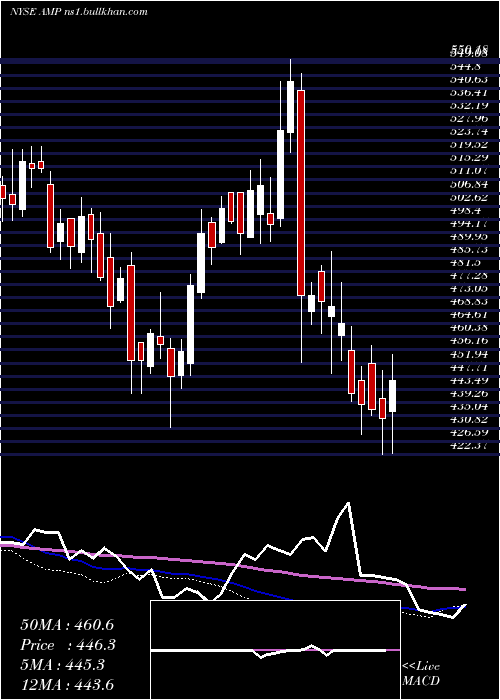Click the 460.38 price axis label
500x700 pixels.
(x=469, y=328)
